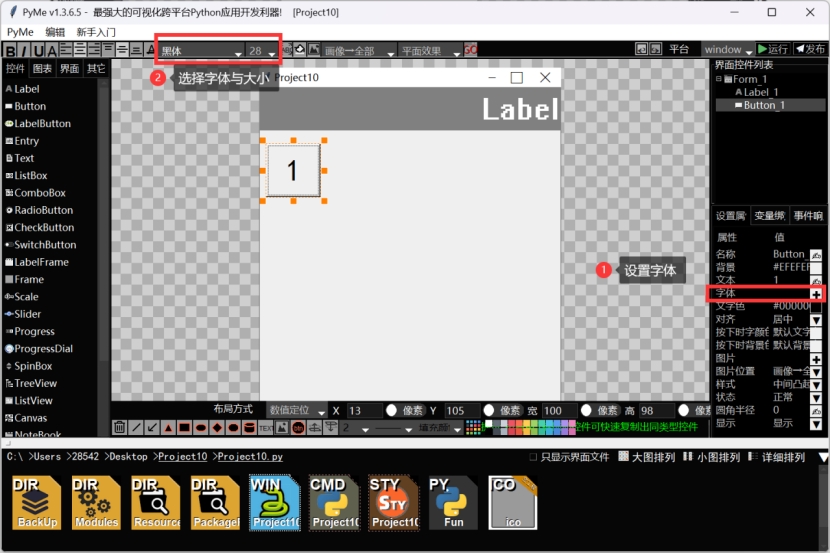The height and width of the screenshot is (553, 830).
Task: Open the BackUp directory folder
Action: [37, 502]
